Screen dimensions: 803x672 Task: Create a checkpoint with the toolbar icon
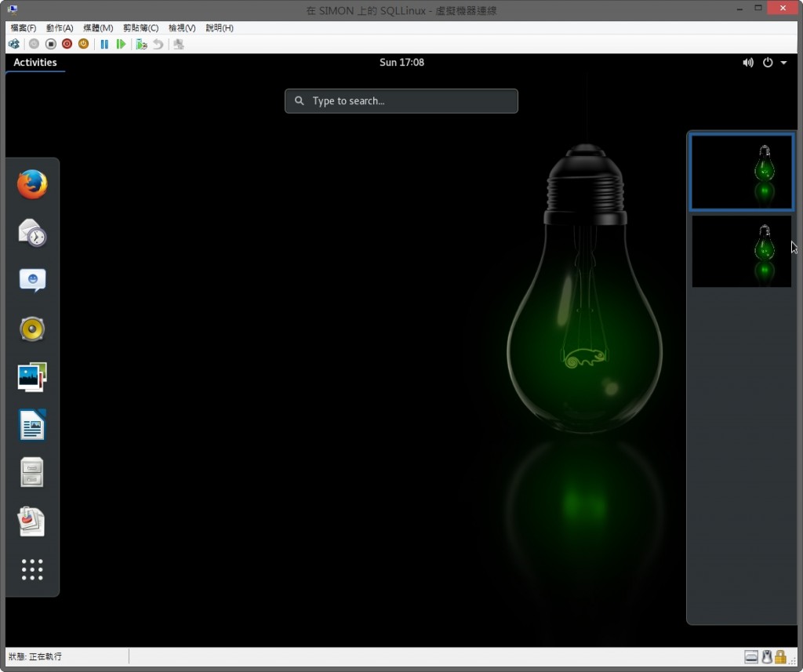[141, 44]
